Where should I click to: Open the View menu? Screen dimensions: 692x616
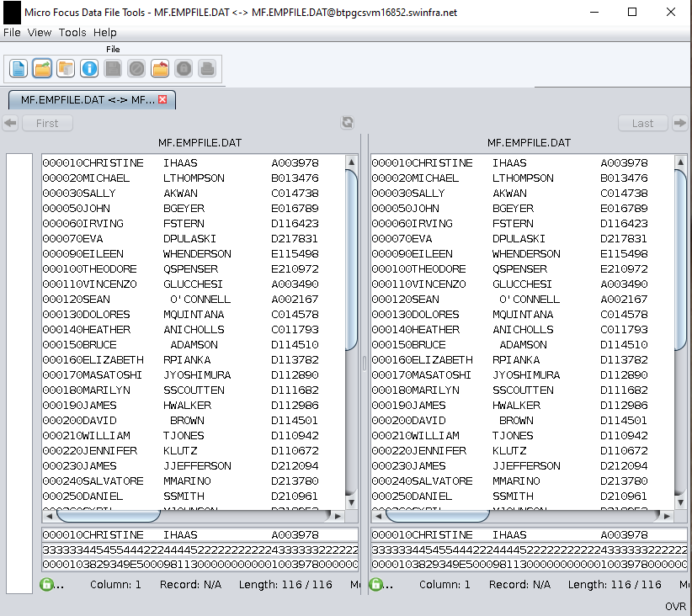[x=39, y=33]
